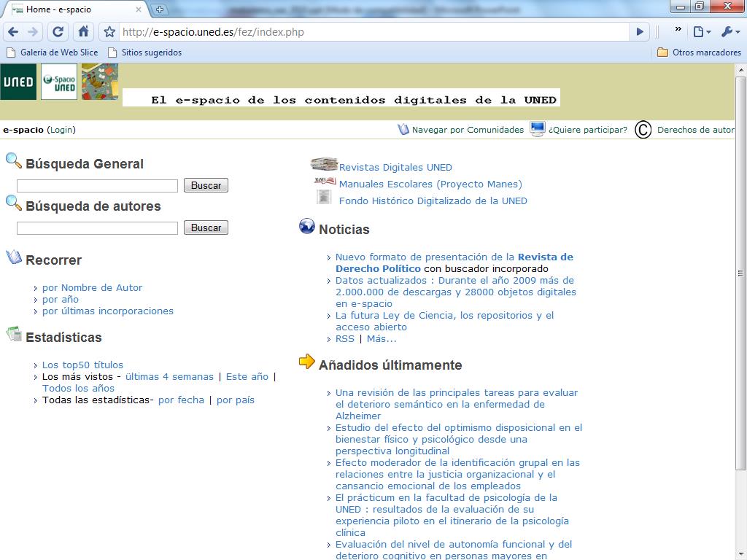Open Galería de Web Slice bookmark
The height and width of the screenshot is (560, 747).
click(x=53, y=52)
